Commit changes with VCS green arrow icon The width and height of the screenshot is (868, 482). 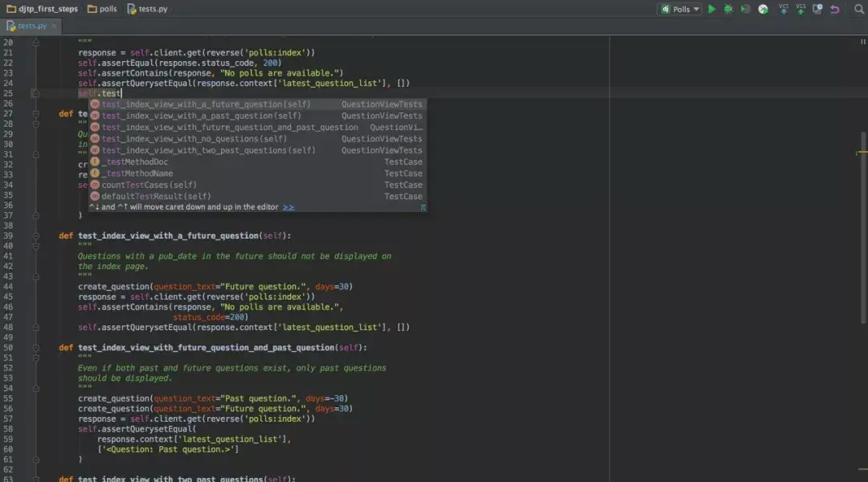coord(800,9)
